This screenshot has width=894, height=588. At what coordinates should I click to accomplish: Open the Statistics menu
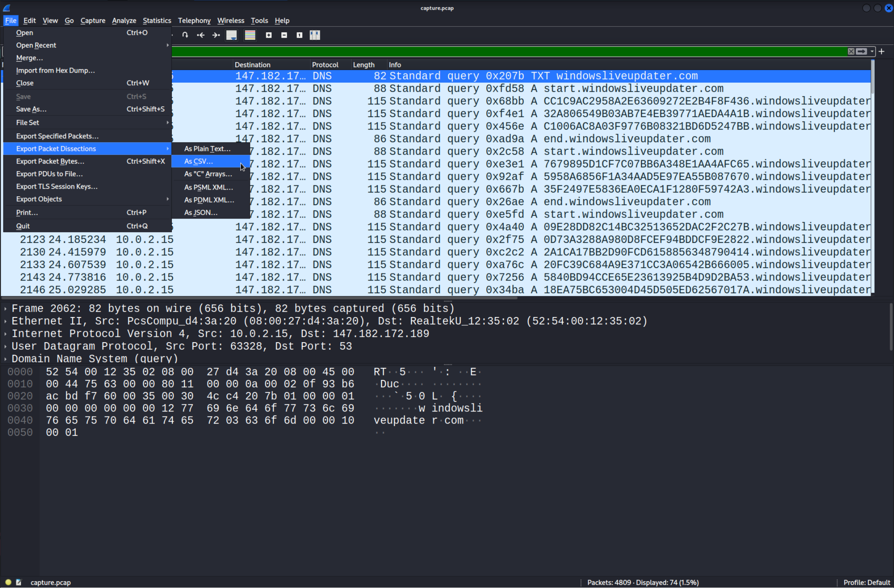[157, 20]
